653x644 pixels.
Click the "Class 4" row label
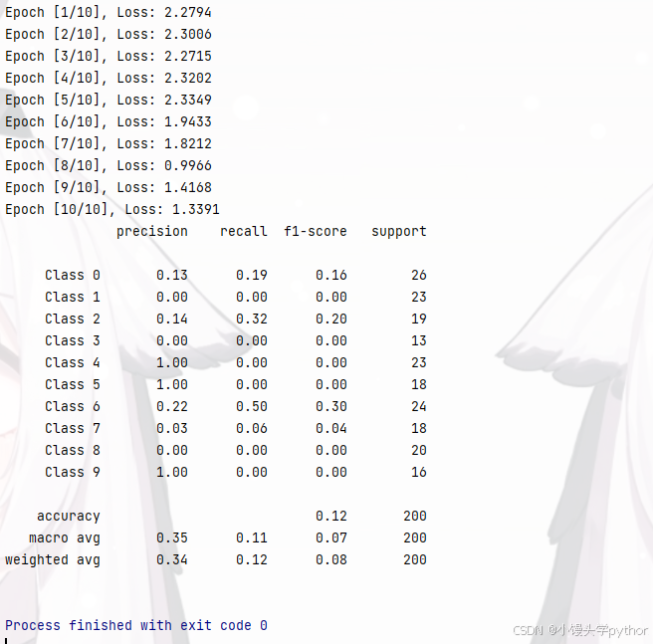click(x=73, y=363)
